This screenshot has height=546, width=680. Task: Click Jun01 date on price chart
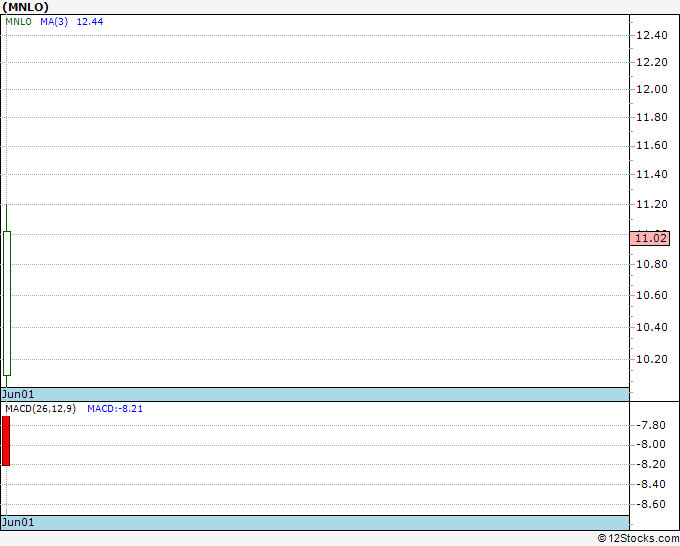coord(18,394)
